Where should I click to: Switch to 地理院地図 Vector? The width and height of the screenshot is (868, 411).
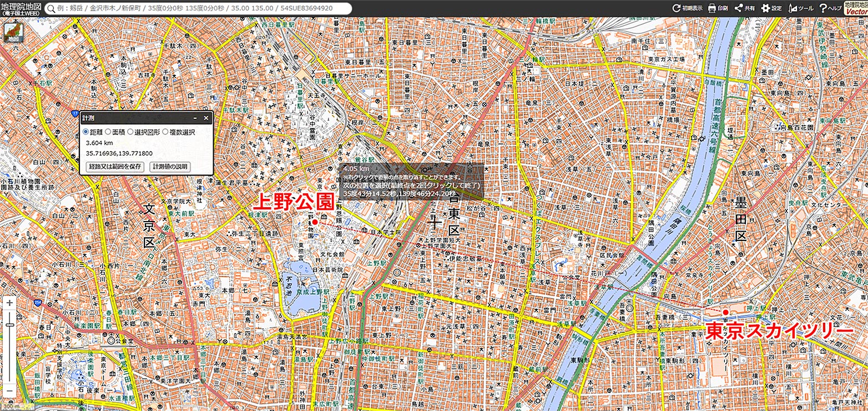pos(855,8)
